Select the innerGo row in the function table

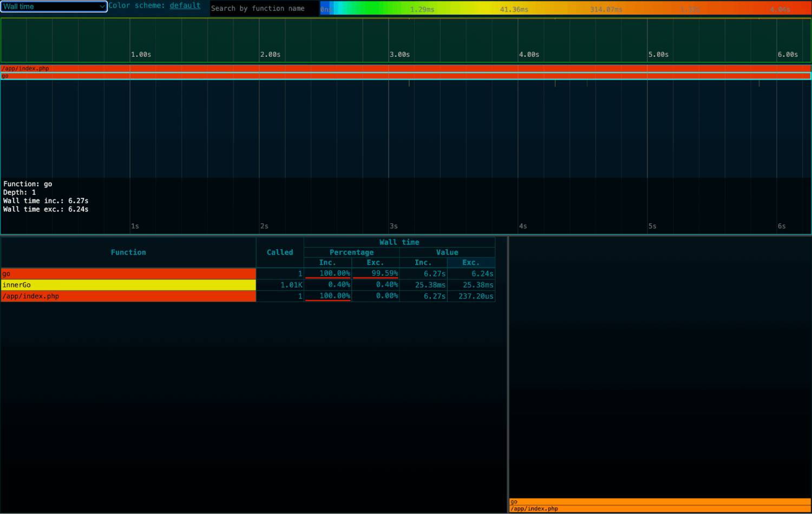click(128, 285)
